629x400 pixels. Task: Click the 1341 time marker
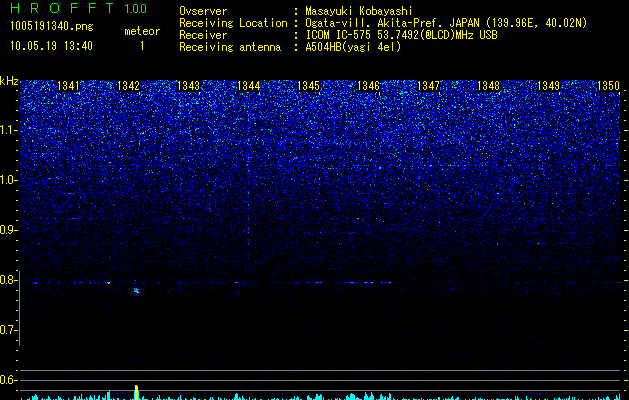68,86
